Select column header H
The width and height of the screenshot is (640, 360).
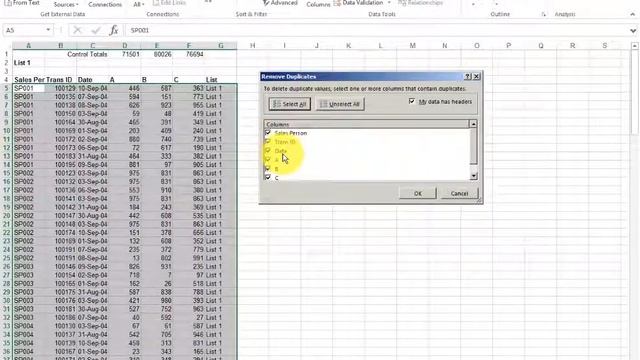pyautogui.click(x=253, y=45)
